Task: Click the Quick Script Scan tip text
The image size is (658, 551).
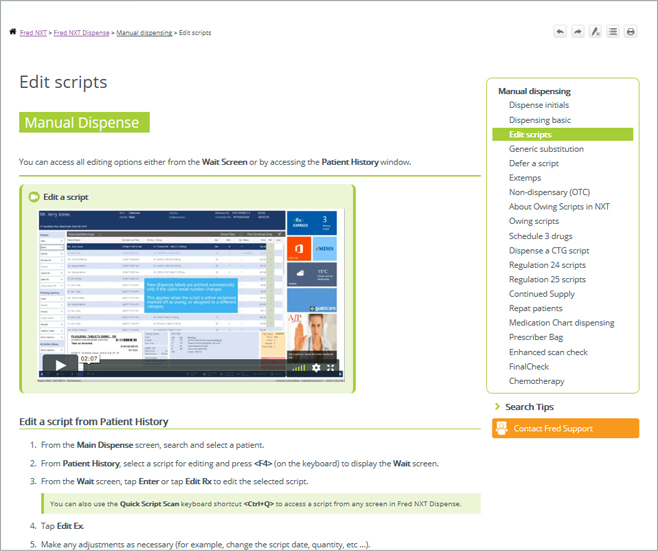Action: click(x=256, y=504)
